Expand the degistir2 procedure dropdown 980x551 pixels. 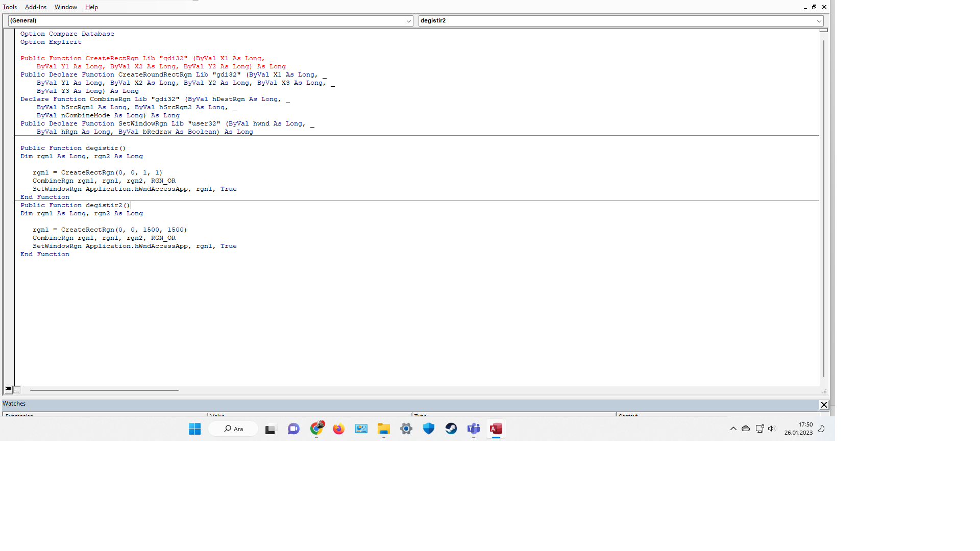(x=621, y=21)
